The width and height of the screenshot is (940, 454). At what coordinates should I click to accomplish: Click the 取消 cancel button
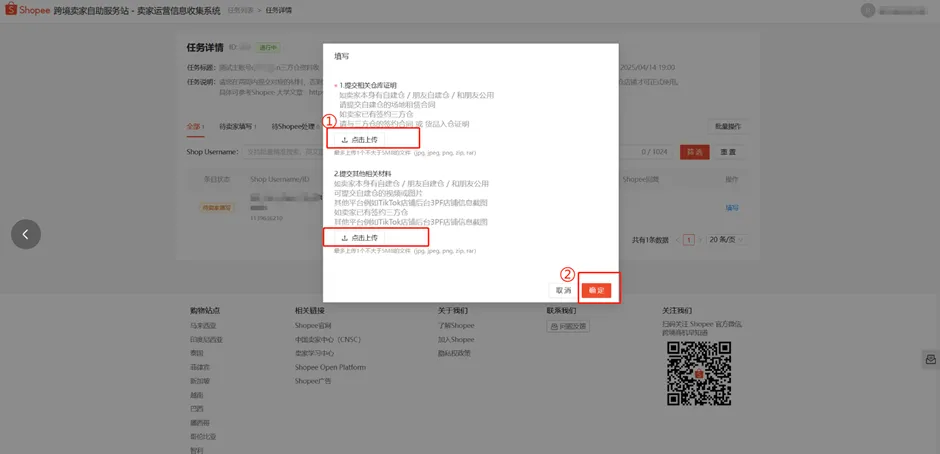pos(564,290)
